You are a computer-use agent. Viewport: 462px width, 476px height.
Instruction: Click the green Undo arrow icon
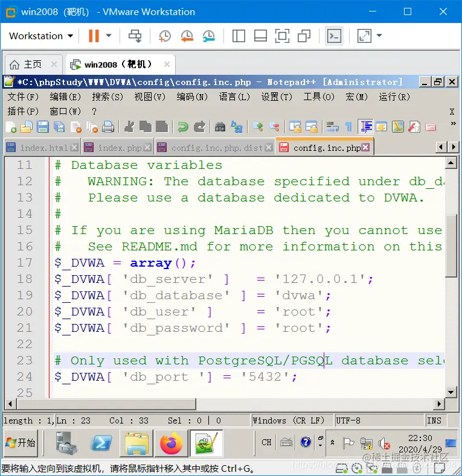point(183,127)
